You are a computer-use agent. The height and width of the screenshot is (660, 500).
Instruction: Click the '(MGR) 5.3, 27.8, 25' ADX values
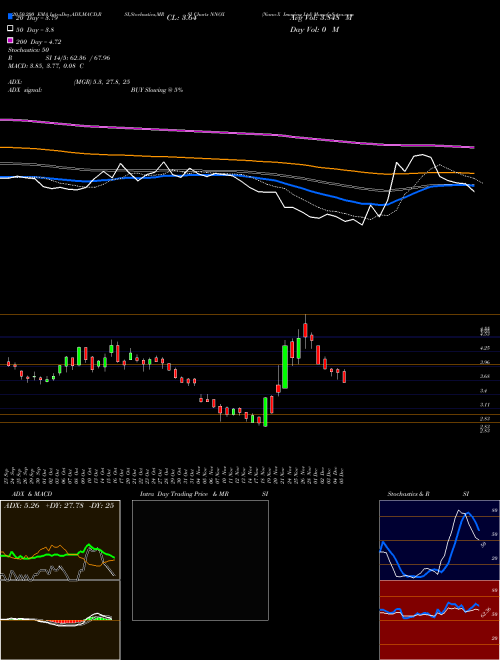102,82
